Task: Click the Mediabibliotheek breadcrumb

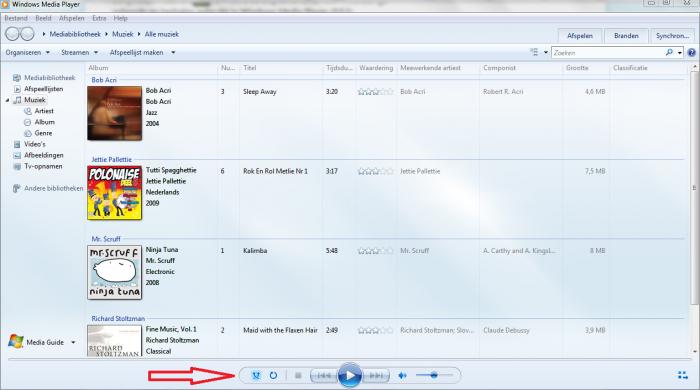Action: point(75,34)
